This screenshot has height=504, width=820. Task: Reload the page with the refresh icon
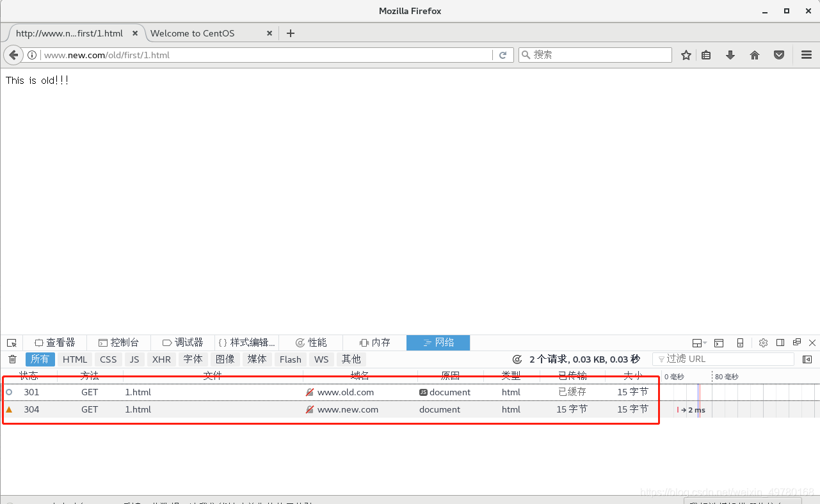coord(503,55)
